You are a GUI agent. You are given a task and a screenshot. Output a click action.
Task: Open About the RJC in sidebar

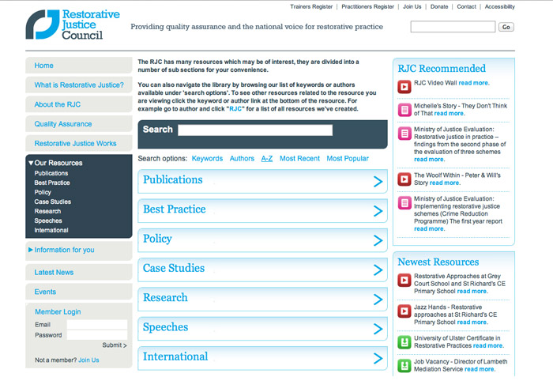(79, 104)
